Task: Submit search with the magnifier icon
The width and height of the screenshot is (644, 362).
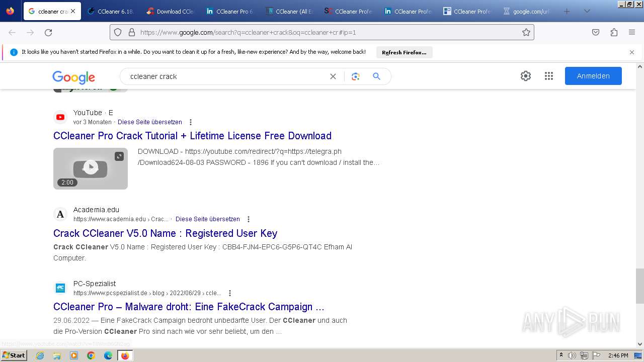Action: click(x=376, y=76)
